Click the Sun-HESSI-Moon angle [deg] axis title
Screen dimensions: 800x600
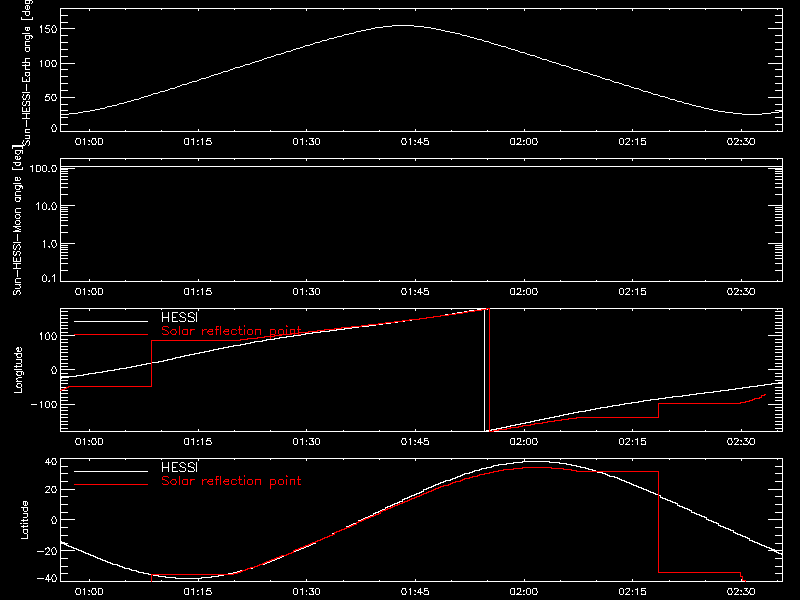pyautogui.click(x=17, y=220)
